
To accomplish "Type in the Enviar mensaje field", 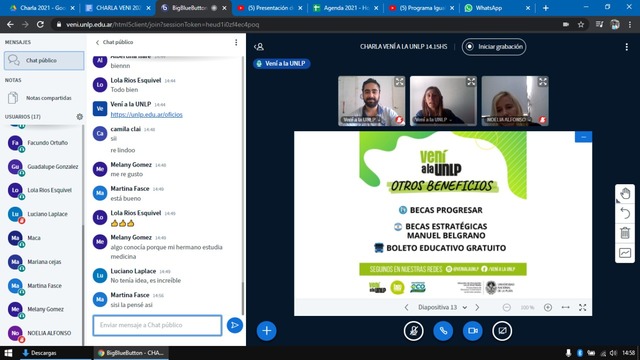I will pyautogui.click(x=157, y=325).
